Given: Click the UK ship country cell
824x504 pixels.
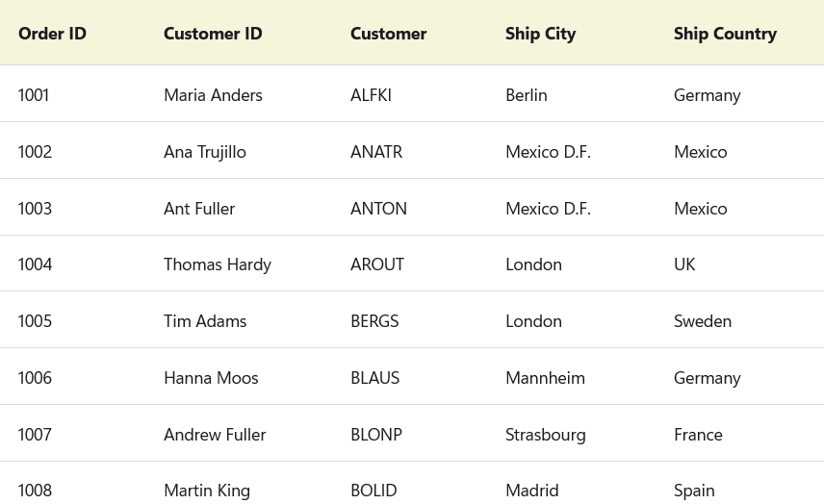Looking at the screenshot, I should coord(684,264).
